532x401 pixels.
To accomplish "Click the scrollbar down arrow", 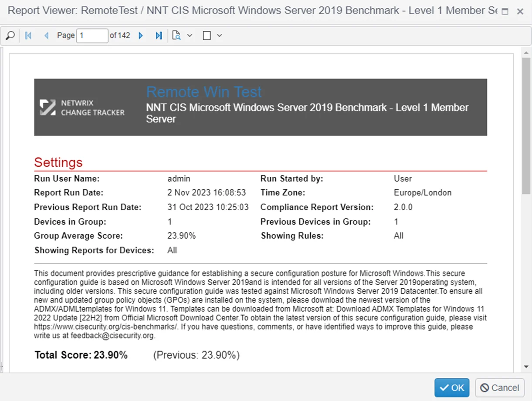I will (x=526, y=367).
